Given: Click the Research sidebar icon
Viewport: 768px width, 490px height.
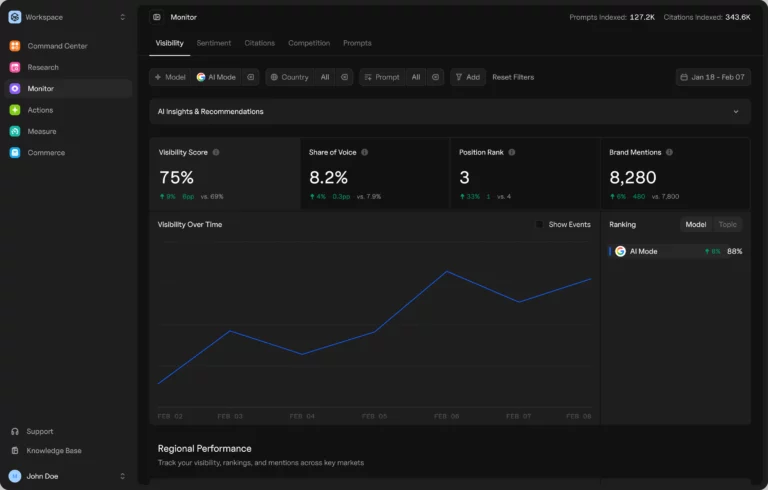Looking at the screenshot, I should [x=15, y=67].
